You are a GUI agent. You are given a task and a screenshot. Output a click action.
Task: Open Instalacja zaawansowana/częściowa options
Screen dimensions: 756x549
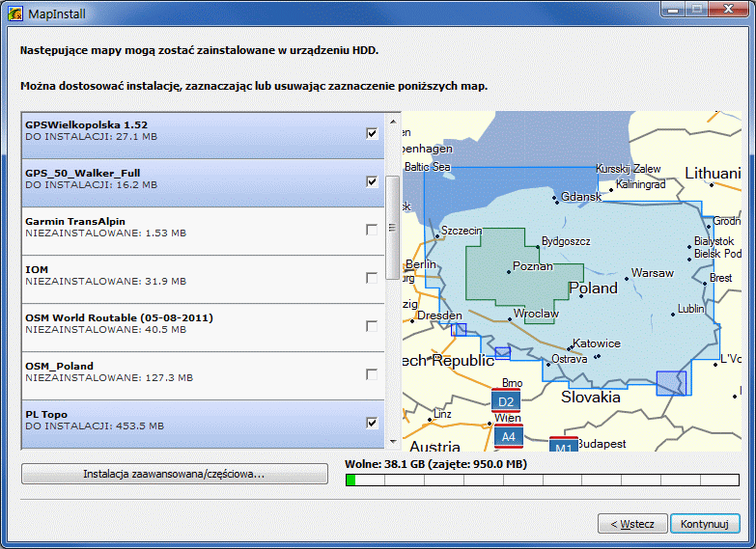[175, 474]
